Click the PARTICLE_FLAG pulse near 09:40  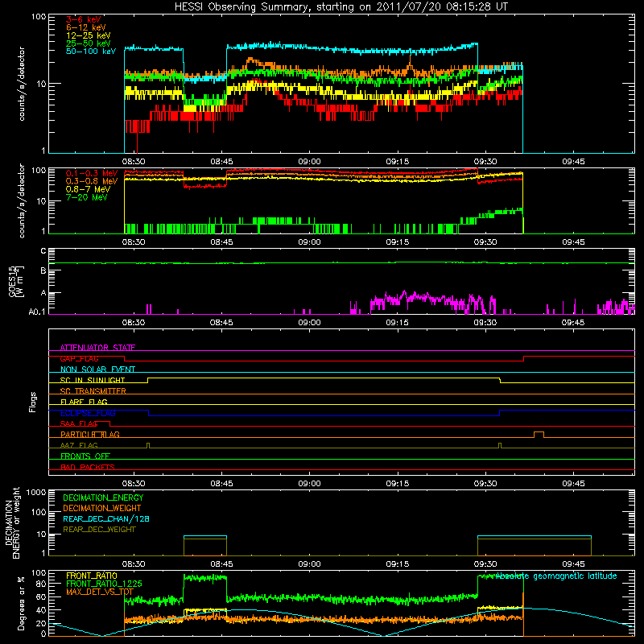click(x=539, y=434)
